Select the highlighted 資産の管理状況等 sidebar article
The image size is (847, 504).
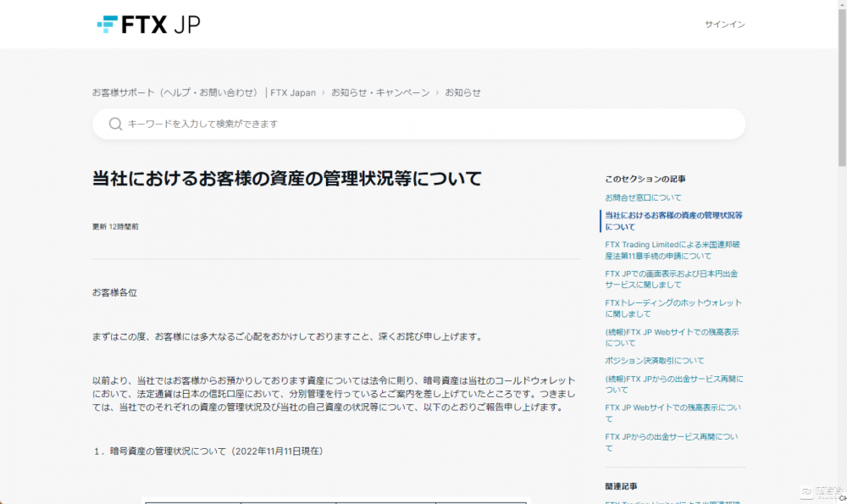pos(675,221)
